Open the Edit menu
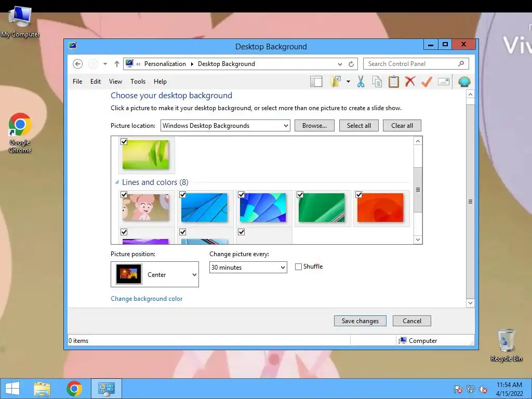 point(96,82)
